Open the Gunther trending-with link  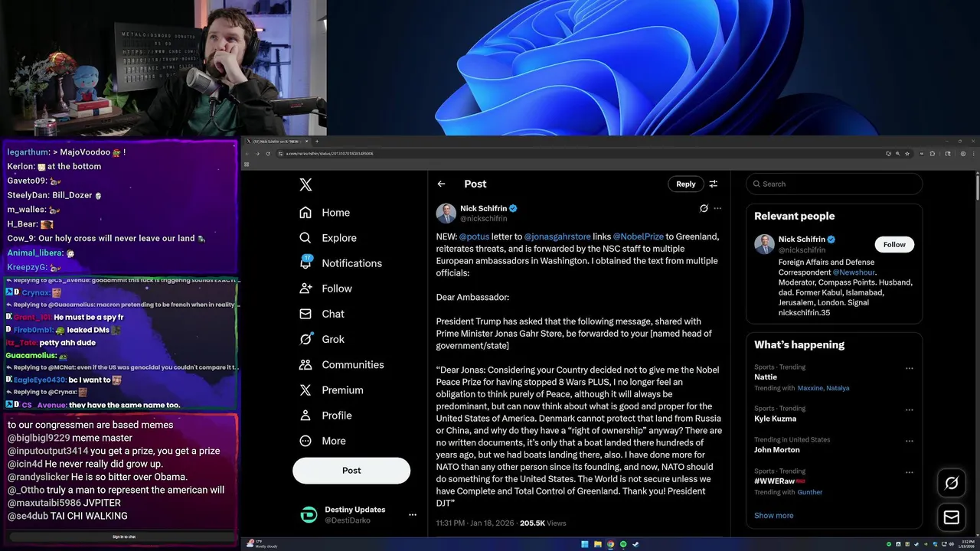coord(810,492)
